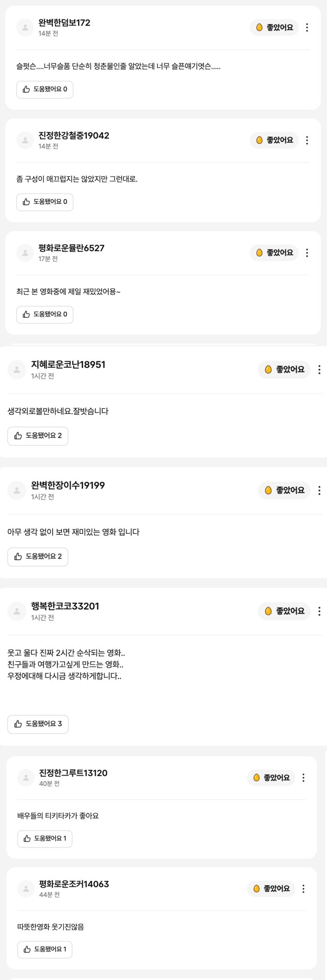This screenshot has height=980, width=327.
Task: Toggle 도움됐어요 on 완벽한덤보172's review
Action: (45, 89)
